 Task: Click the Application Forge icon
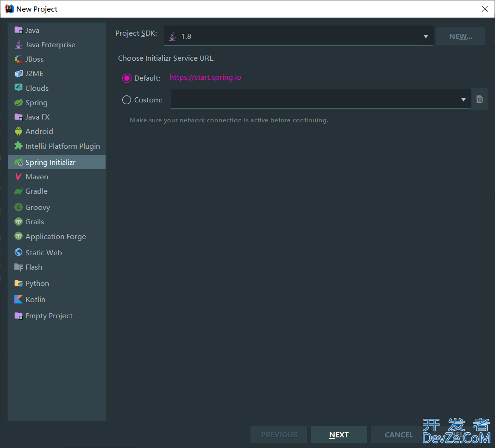tap(19, 236)
